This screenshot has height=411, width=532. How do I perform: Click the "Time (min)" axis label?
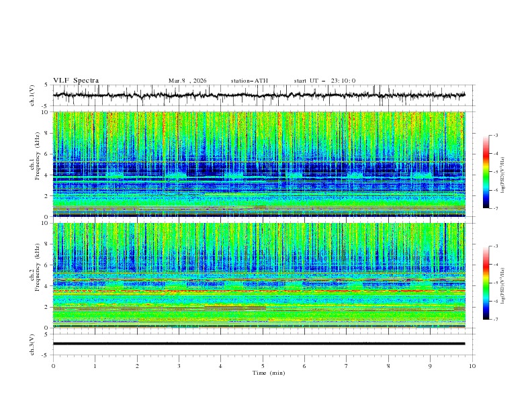[269, 373]
